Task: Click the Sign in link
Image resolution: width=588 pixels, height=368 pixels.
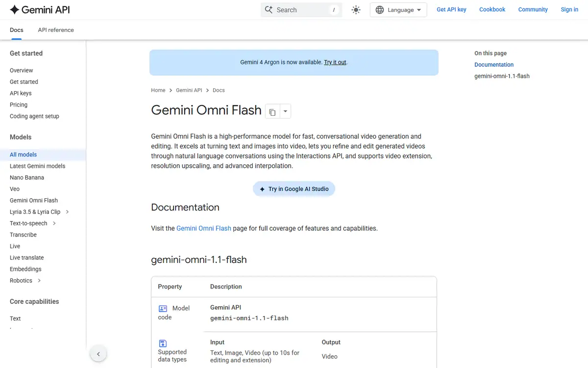Action: point(569,9)
